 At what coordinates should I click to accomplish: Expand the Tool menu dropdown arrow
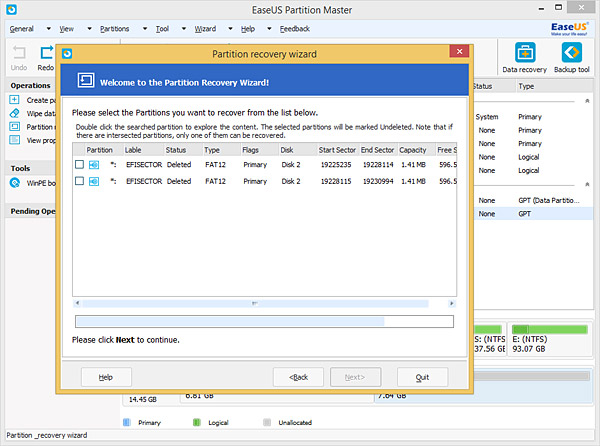click(x=184, y=29)
